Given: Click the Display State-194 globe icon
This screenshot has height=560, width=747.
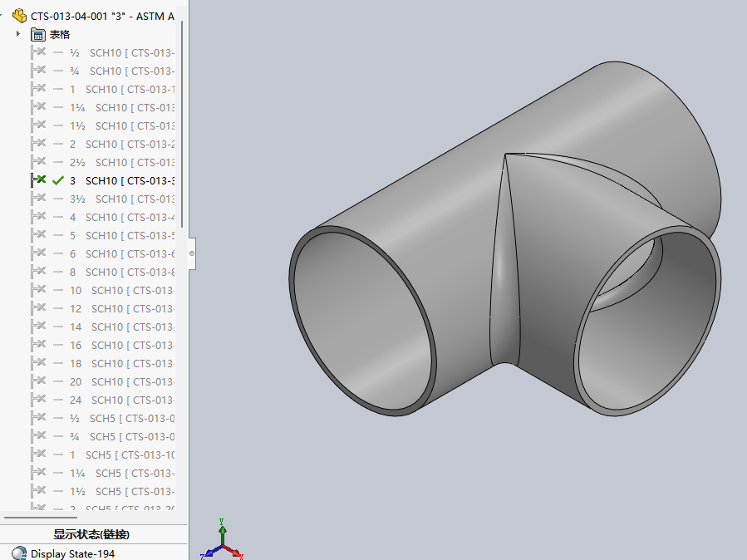Looking at the screenshot, I should coord(19,553).
